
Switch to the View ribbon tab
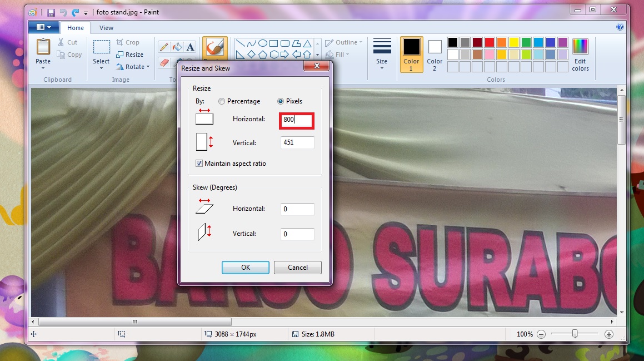(x=106, y=28)
